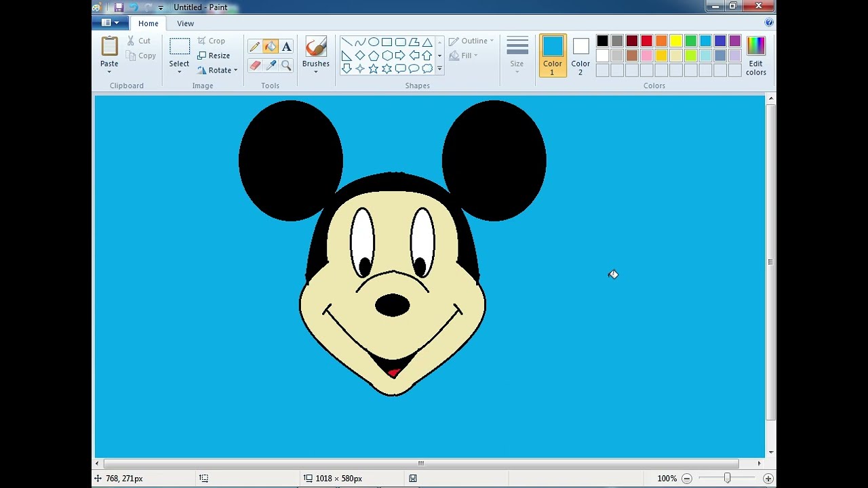Choose the Diamond shape
This screenshot has width=868, height=488.
(360, 56)
